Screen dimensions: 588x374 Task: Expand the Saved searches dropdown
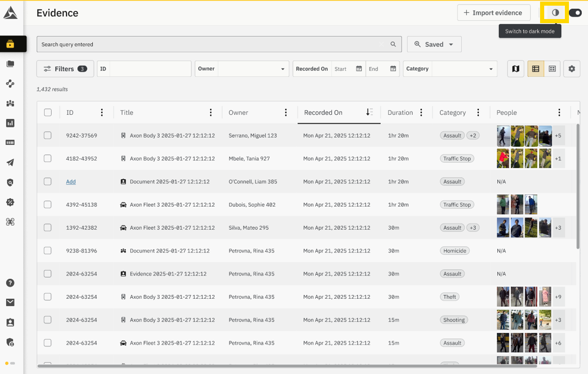tap(434, 44)
